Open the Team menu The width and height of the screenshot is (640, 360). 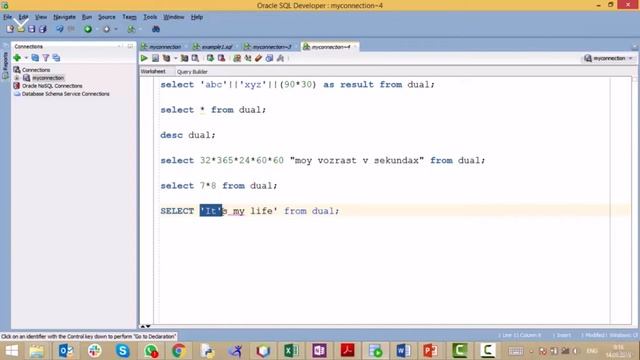129,17
